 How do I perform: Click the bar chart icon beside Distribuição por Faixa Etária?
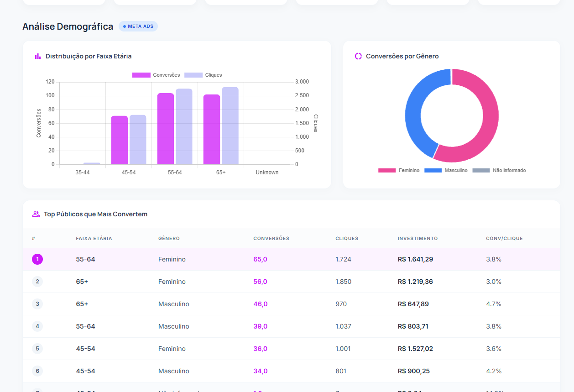click(38, 56)
